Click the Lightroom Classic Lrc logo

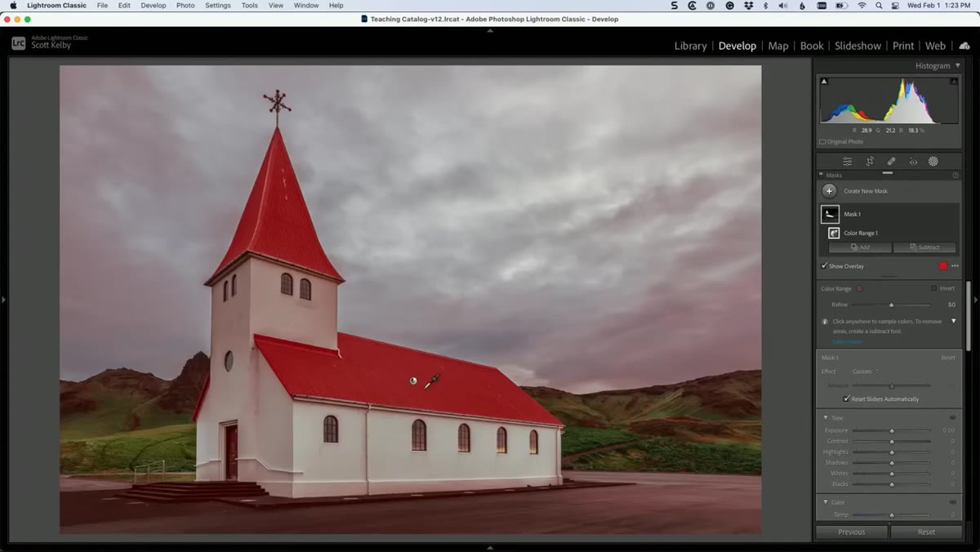[x=18, y=42]
